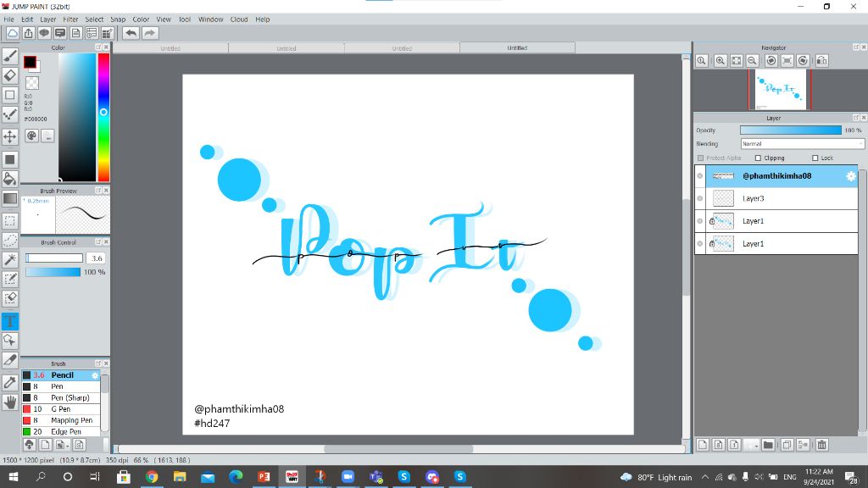This screenshot has width=868, height=488.
Task: Click the cloud icon in the top toolbar
Action: point(12,33)
